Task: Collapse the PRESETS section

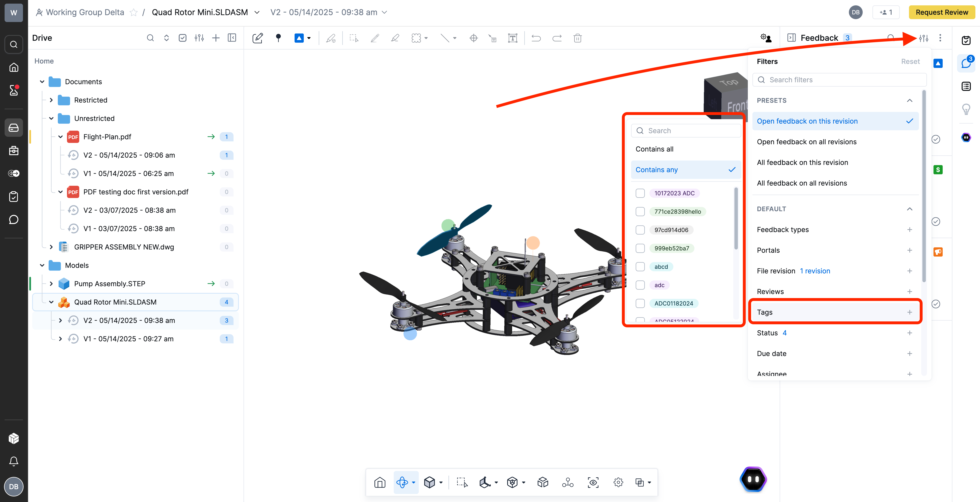Action: (910, 100)
